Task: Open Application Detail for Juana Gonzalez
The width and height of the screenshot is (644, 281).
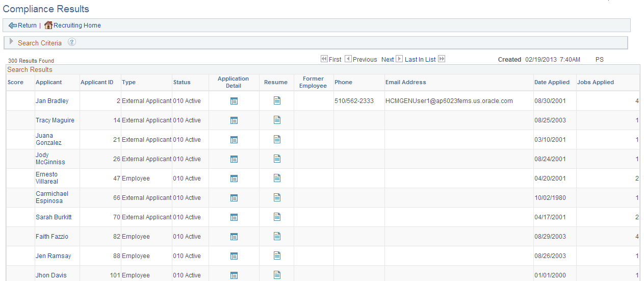Action: click(x=234, y=140)
